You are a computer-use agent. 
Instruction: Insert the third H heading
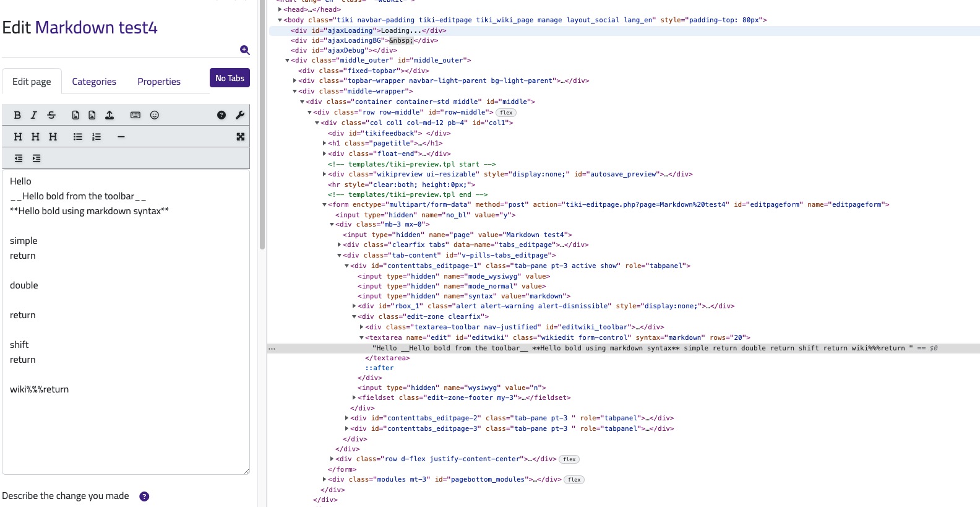pos(53,137)
